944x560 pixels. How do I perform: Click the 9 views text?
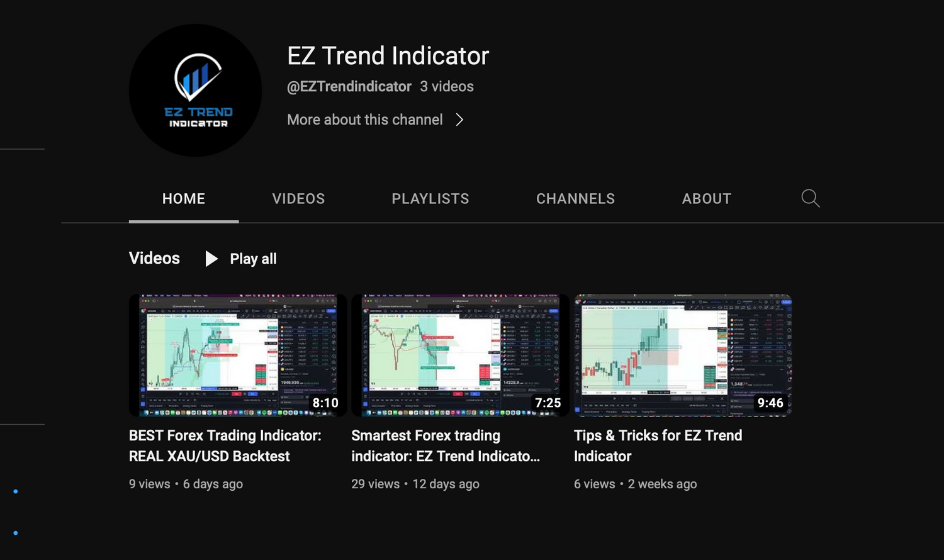tap(150, 484)
